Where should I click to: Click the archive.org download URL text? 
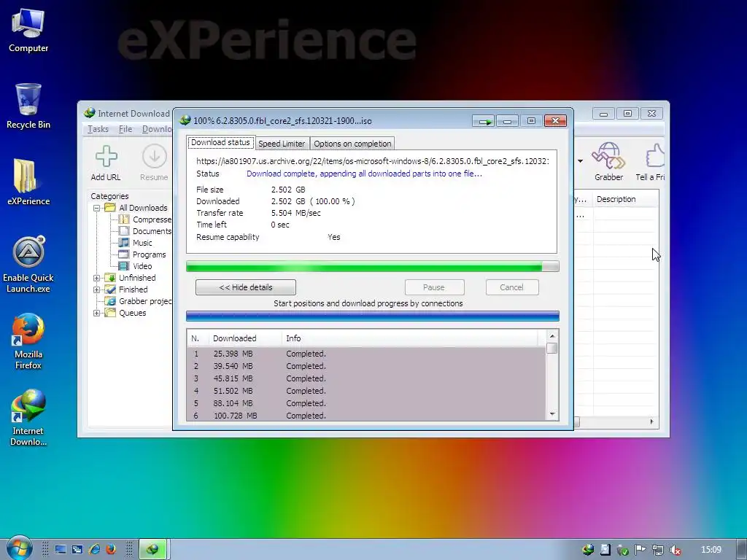[x=373, y=161]
